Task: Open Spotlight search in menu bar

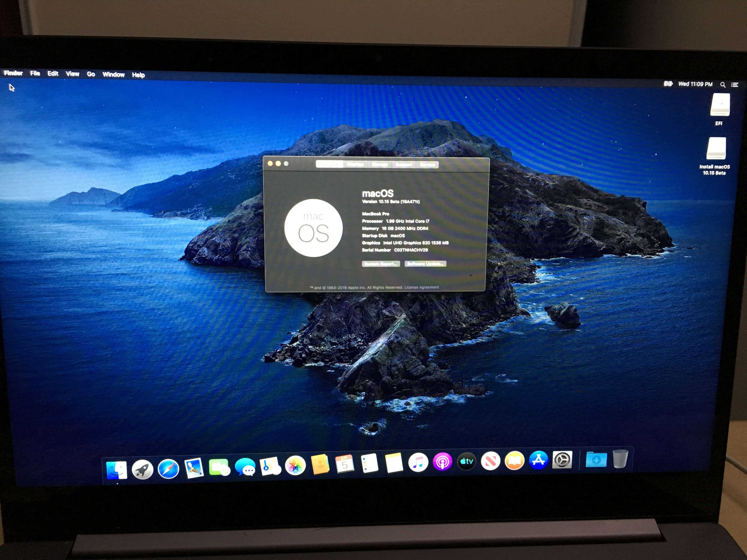Action: 723,84
